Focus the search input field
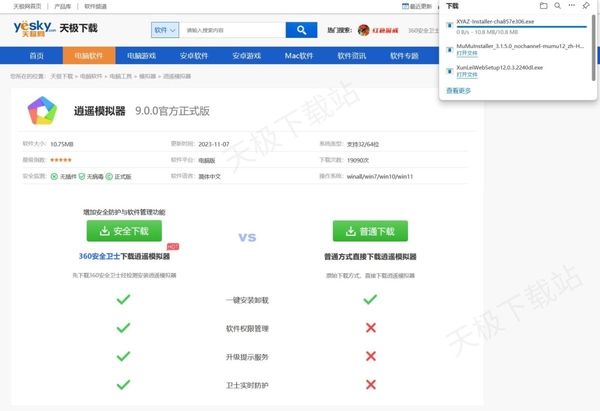Screen dimensions: 600x411 pyautogui.click(x=233, y=30)
